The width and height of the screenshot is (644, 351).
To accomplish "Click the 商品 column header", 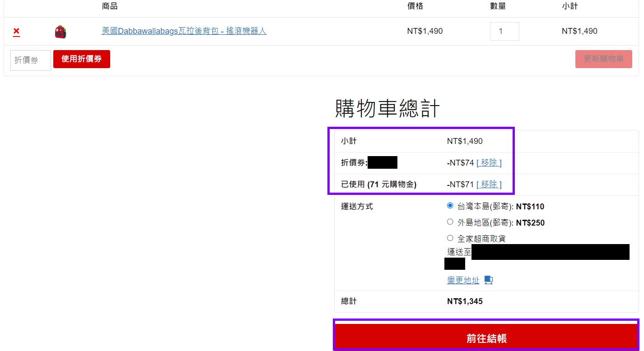I will [x=110, y=6].
